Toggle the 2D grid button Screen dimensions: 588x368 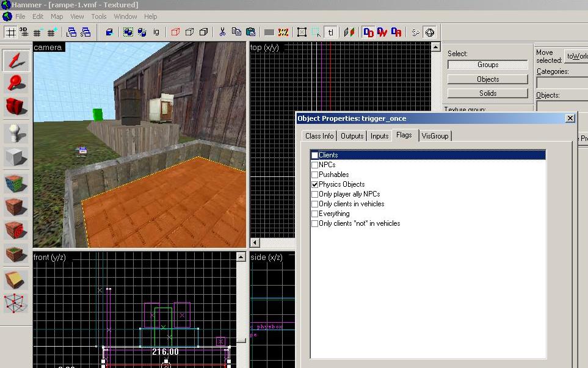[x=11, y=32]
